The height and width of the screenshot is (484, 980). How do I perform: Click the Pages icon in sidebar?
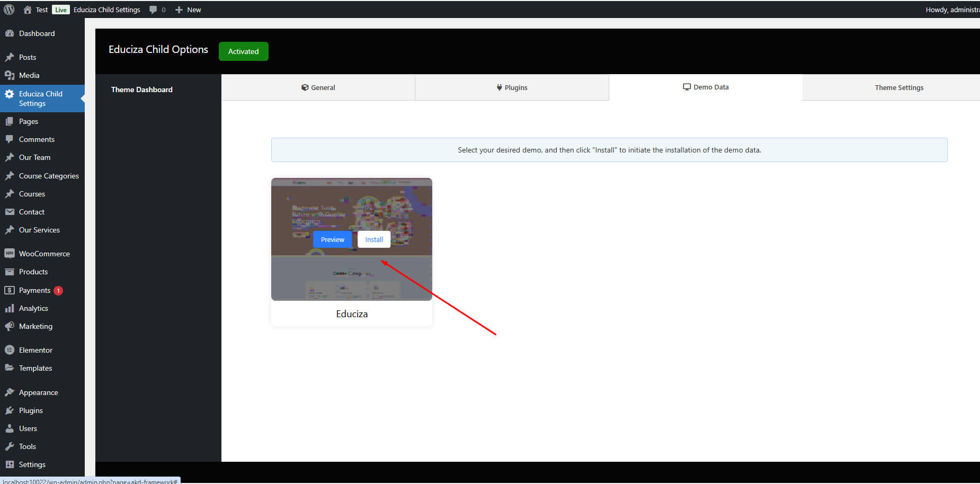[10, 121]
